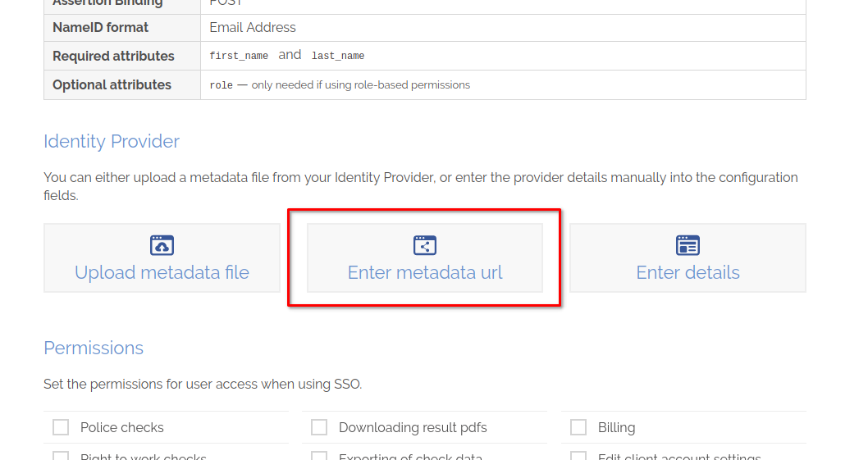
Task: Toggle the Billing permission checkbox
Action: click(x=578, y=427)
